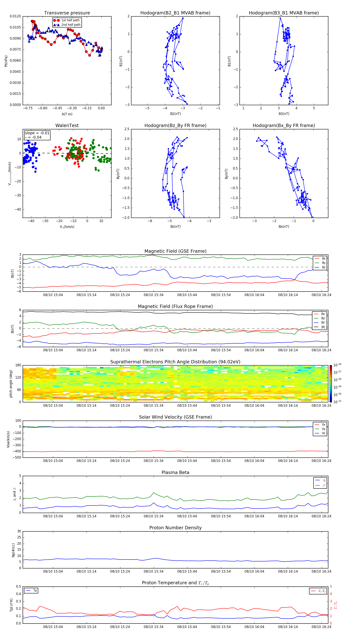Click the 'B3(nT)' x-axis label
The height and width of the screenshot is (644, 351).
click(x=284, y=114)
